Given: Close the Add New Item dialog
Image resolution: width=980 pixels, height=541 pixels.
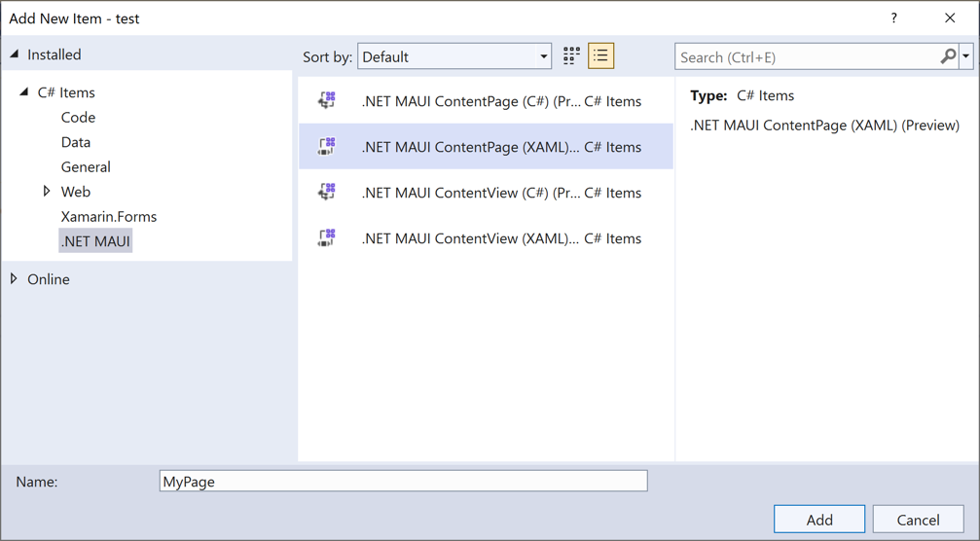Looking at the screenshot, I should (950, 18).
